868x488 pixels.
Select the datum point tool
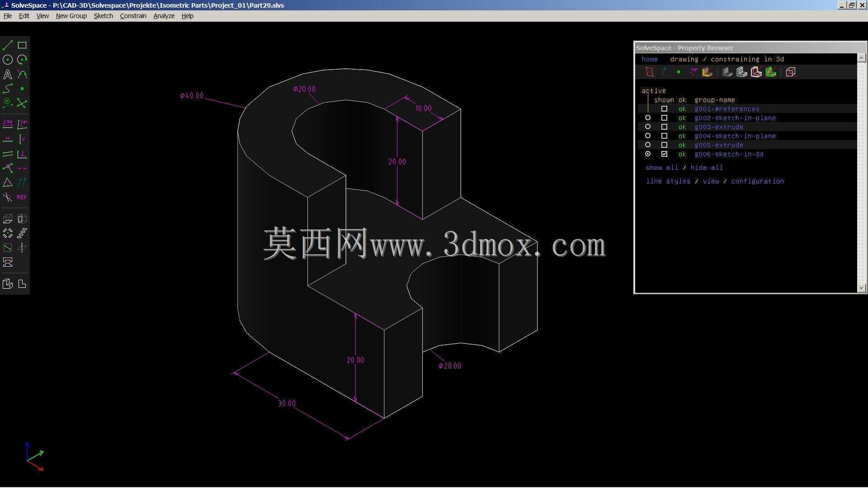(x=22, y=89)
